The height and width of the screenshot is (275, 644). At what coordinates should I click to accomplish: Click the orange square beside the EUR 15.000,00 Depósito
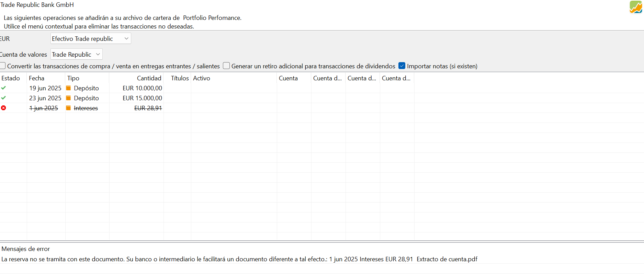(x=68, y=98)
